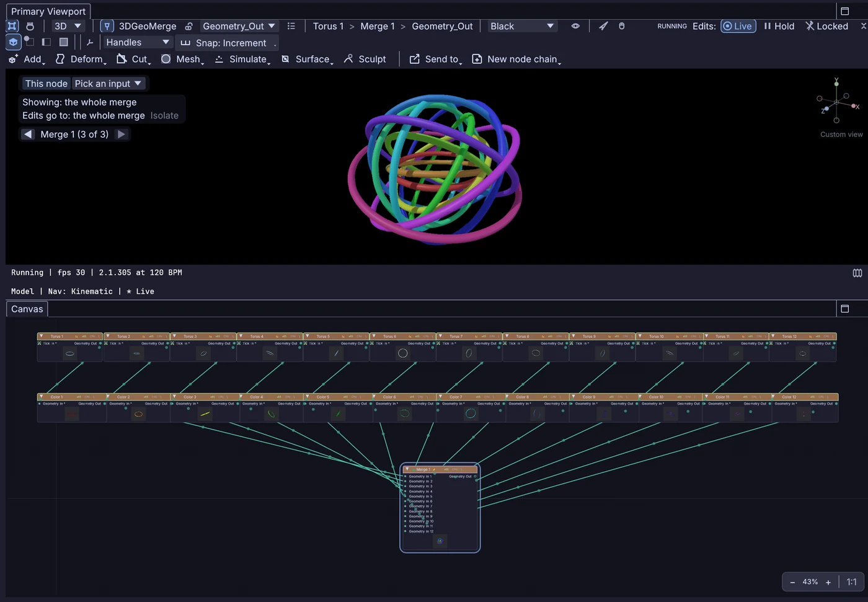868x602 pixels.
Task: Click the overlapping shapes display mode icon
Action: pos(29,42)
